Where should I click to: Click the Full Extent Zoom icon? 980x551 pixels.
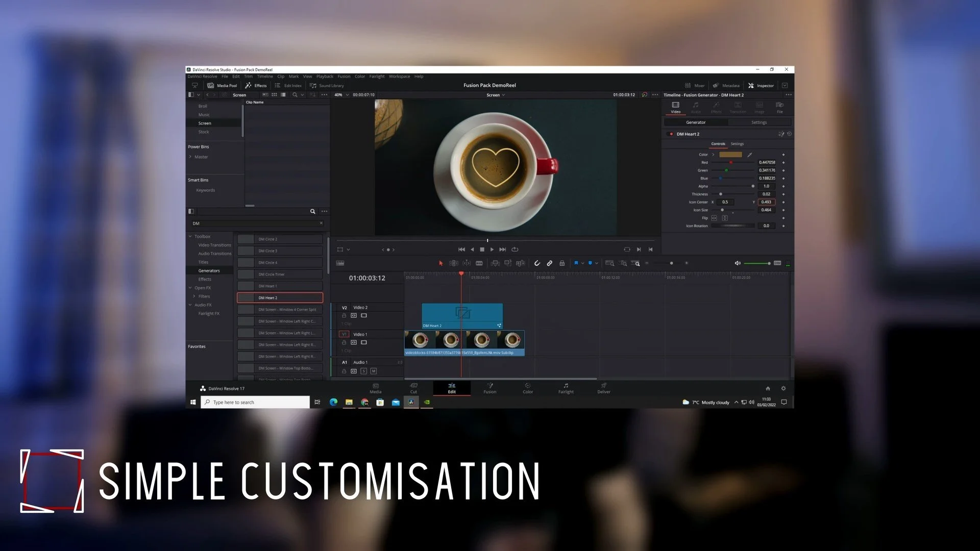pos(609,263)
